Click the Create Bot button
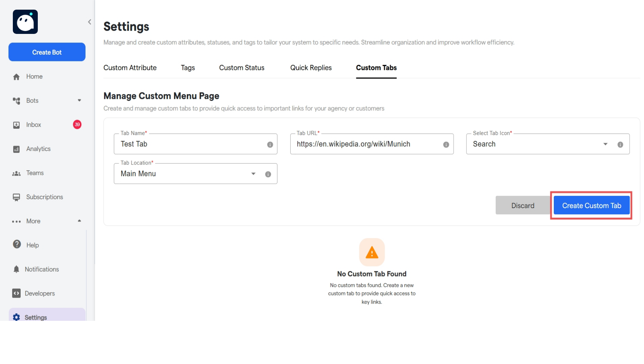This screenshot has width=644, height=364. click(x=47, y=52)
